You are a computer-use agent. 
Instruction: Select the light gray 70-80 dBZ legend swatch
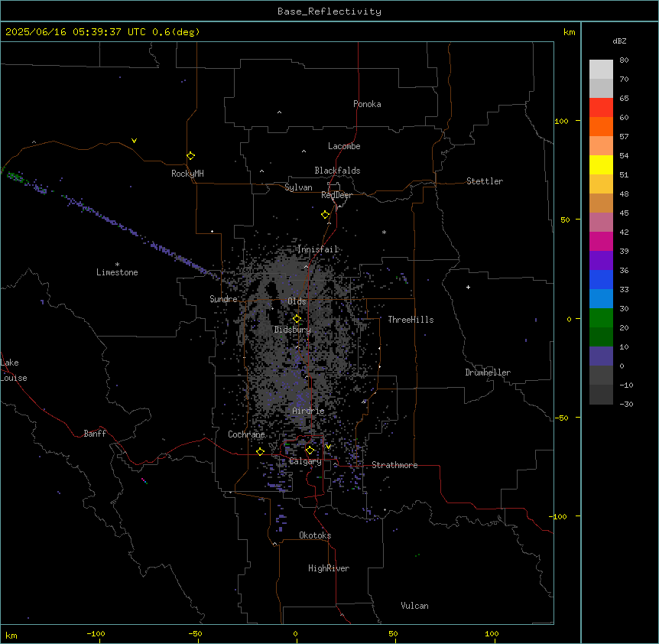pyautogui.click(x=601, y=70)
